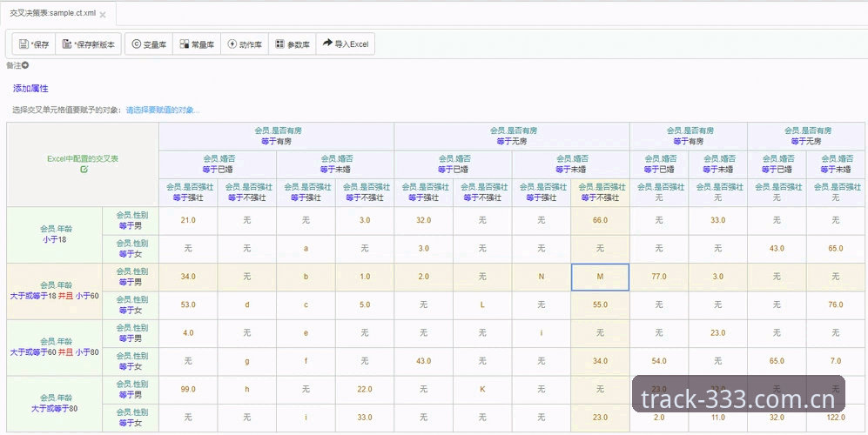
Task: Click the cell with value 76.0
Action: (x=836, y=305)
